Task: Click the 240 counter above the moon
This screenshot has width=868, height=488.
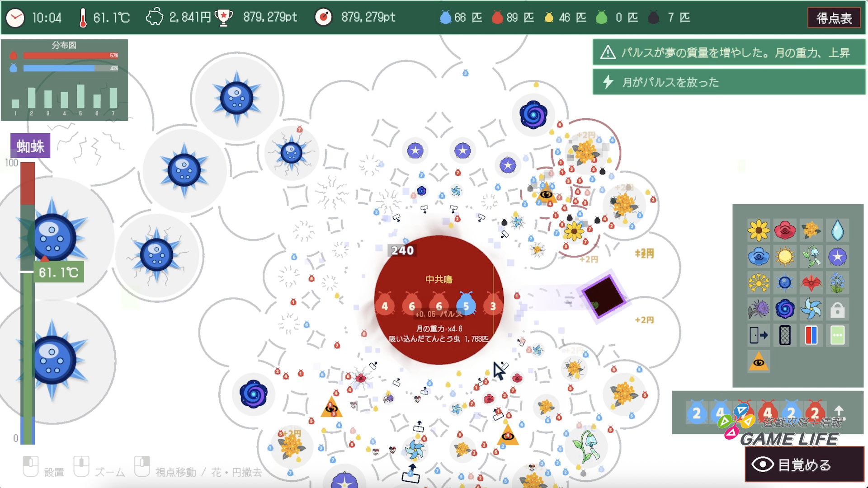Action: point(402,250)
